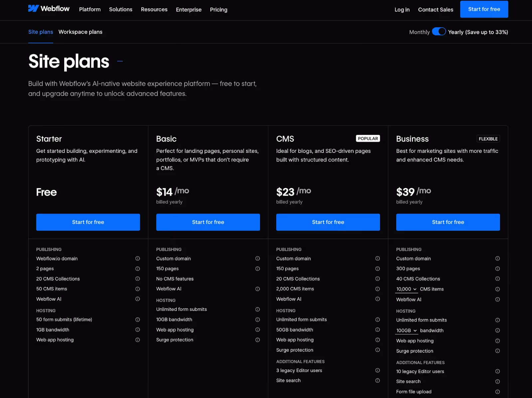Click the Webflow logo
The image size is (532, 398).
click(49, 9)
